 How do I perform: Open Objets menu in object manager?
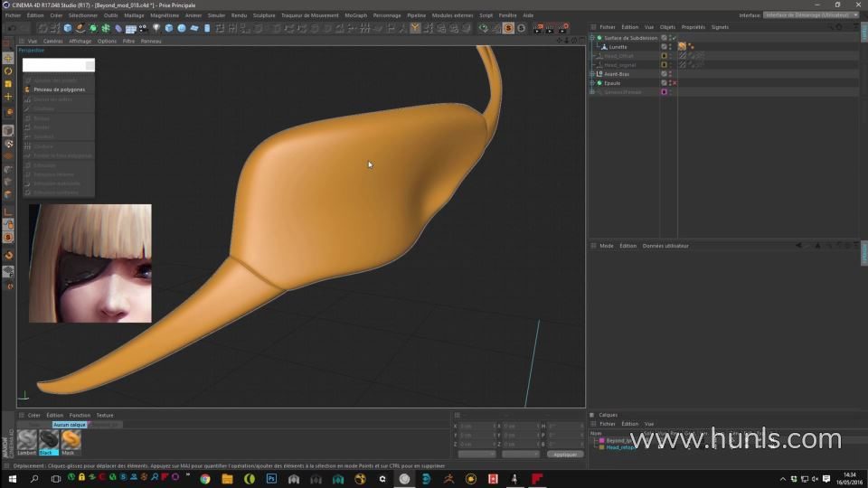[x=667, y=27]
